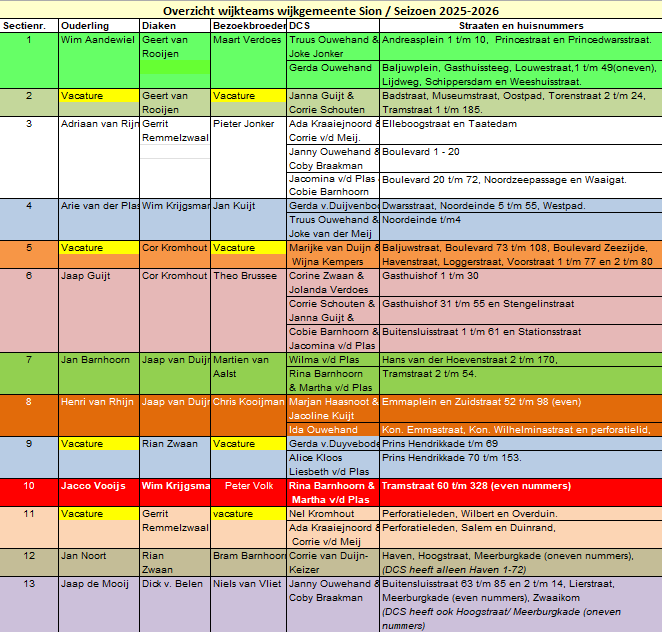This screenshot has width=662, height=632.
Task: Select the 'Straten en huisnummers' header cell
Action: [x=519, y=23]
